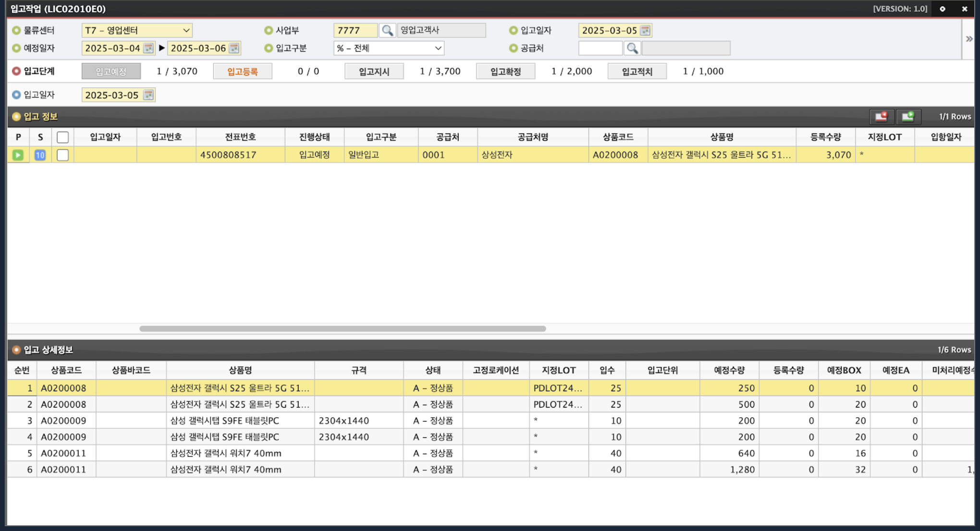Screen dimensions: 980x531
Task: Click the 공급처 search magnifier icon
Action: point(632,48)
